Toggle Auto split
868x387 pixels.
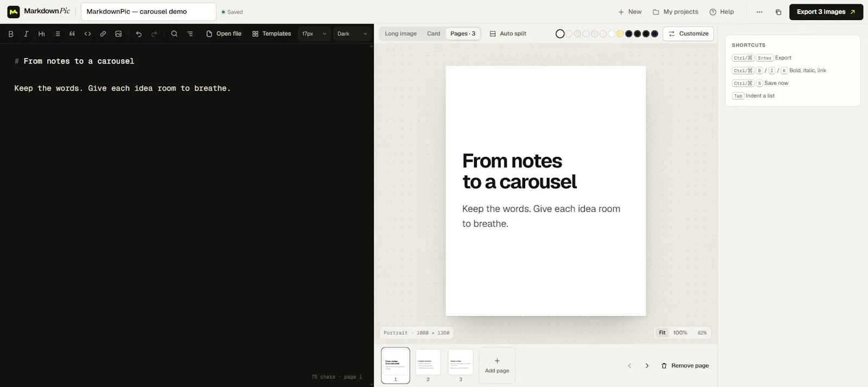click(x=508, y=34)
